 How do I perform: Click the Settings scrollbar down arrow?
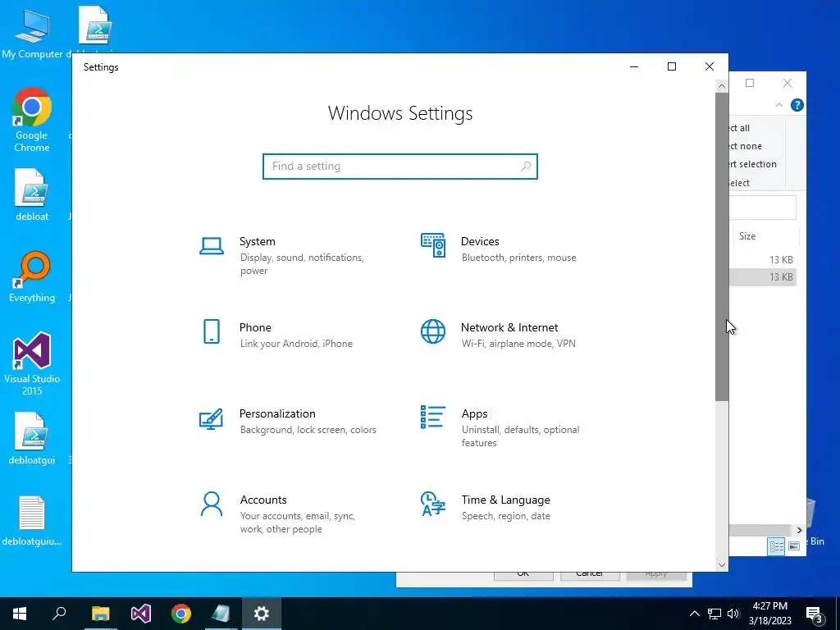(722, 564)
